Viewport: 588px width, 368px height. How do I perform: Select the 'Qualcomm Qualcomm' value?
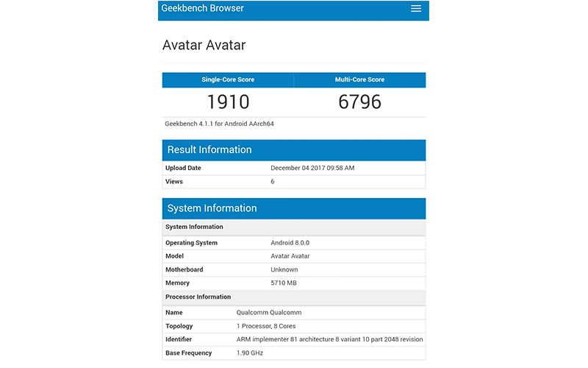click(x=269, y=312)
